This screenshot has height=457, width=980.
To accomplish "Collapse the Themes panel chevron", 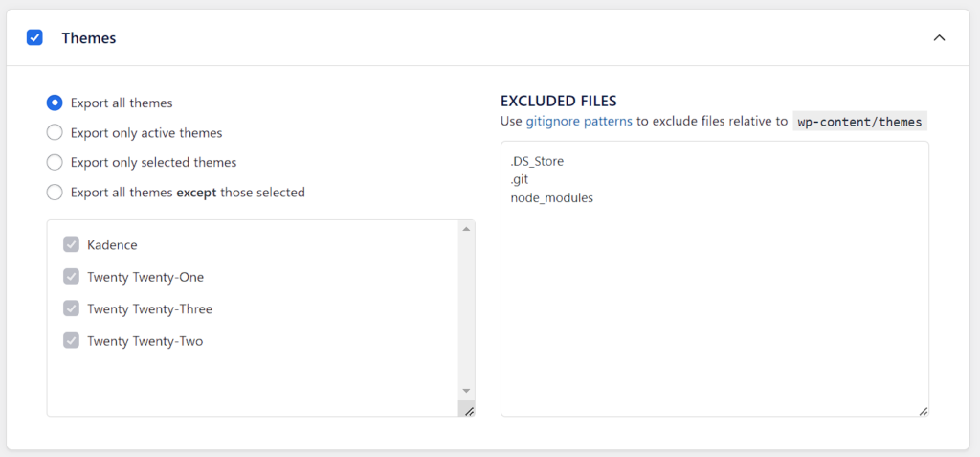I will coord(939,38).
